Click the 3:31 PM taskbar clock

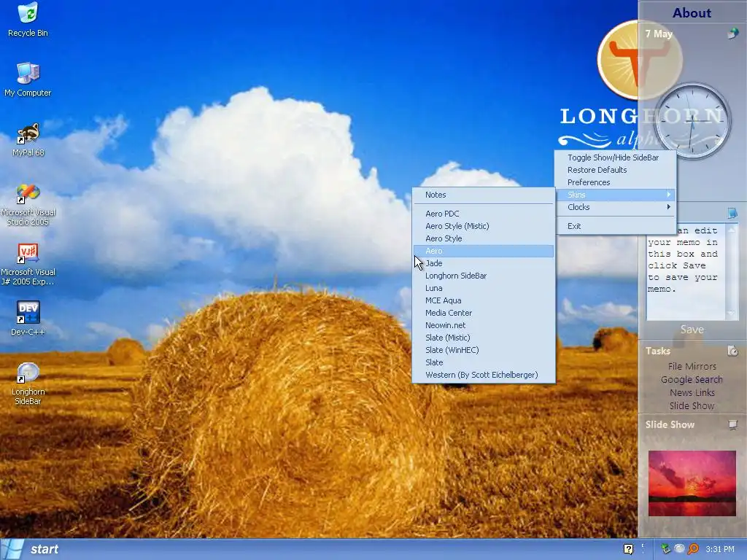coord(720,549)
